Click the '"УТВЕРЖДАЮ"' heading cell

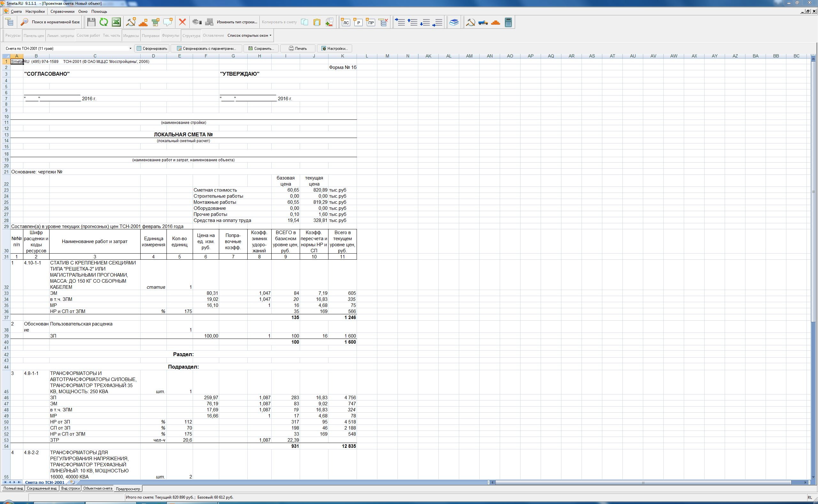coord(240,74)
